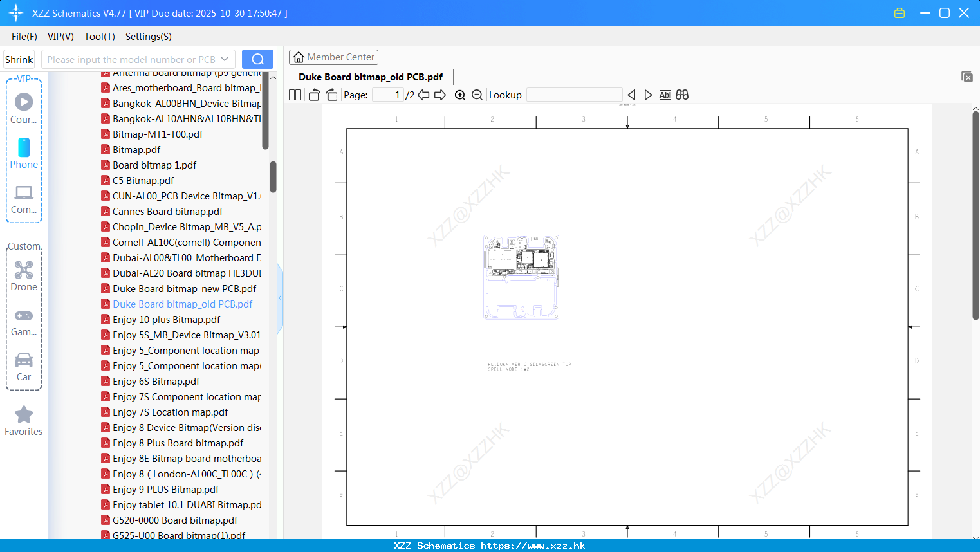The image size is (980, 552).
Task: Open Board bitmap 1.pdf
Action: click(149, 165)
